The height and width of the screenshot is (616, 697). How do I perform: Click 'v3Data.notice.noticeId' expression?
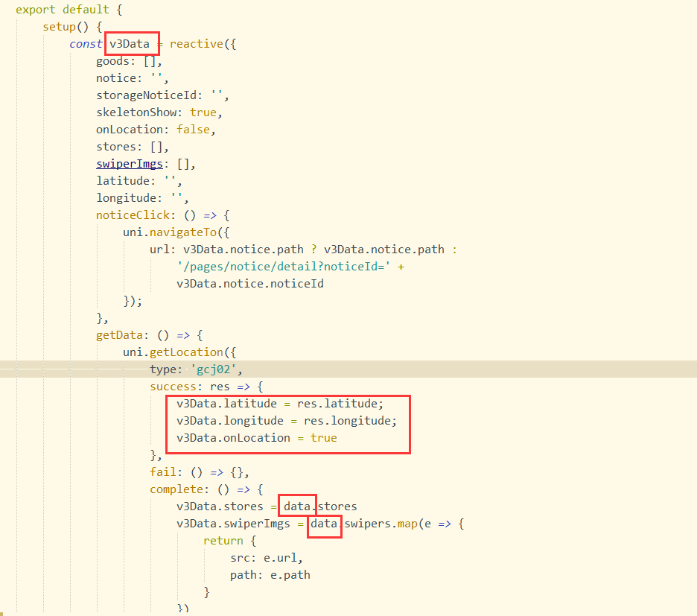coord(249,284)
